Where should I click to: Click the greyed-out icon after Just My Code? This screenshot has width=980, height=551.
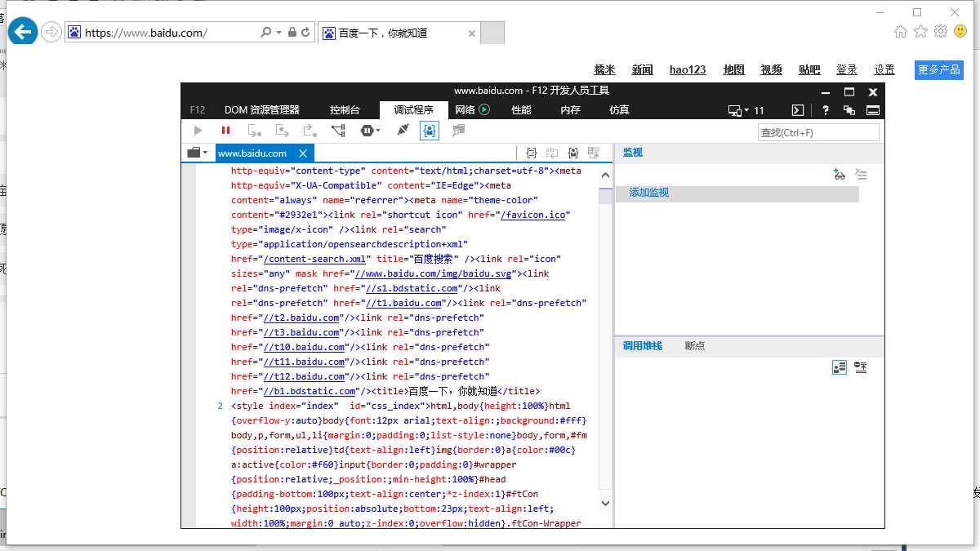(x=458, y=131)
